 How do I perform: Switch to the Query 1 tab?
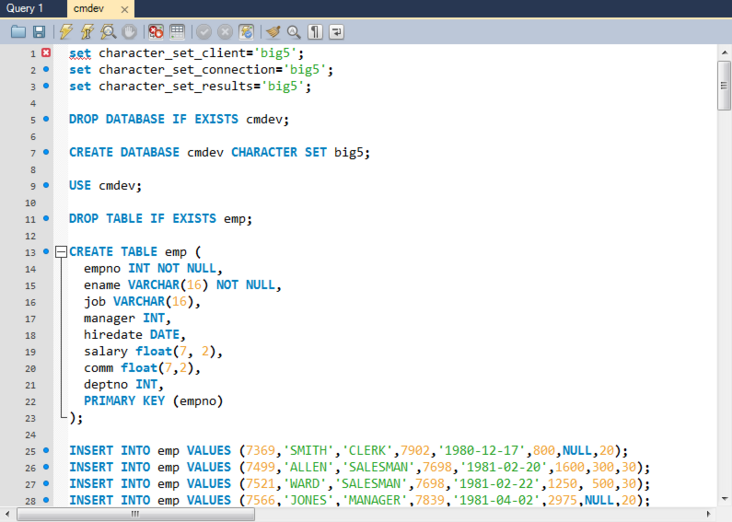[25, 8]
